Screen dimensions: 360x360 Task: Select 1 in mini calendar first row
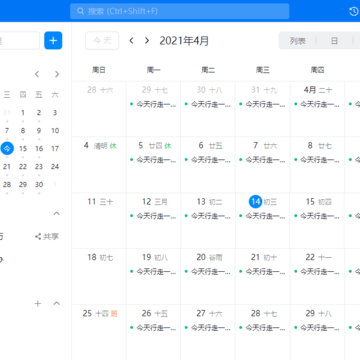tap(23, 113)
